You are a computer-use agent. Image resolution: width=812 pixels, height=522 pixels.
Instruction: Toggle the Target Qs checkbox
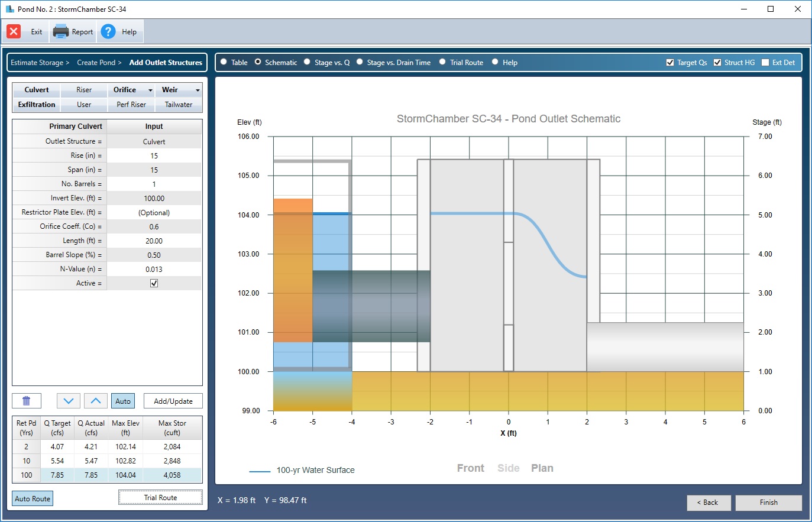670,62
